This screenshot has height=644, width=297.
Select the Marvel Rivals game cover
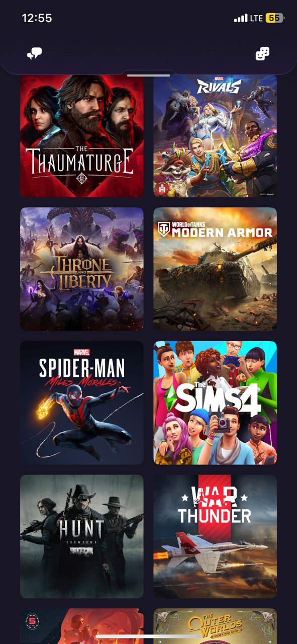(x=215, y=136)
